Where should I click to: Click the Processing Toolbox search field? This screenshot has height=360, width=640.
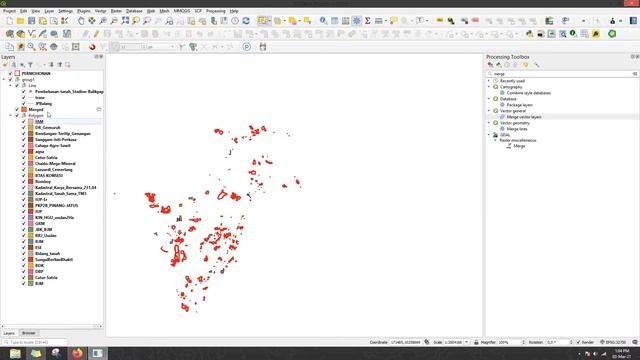pyautogui.click(x=562, y=74)
